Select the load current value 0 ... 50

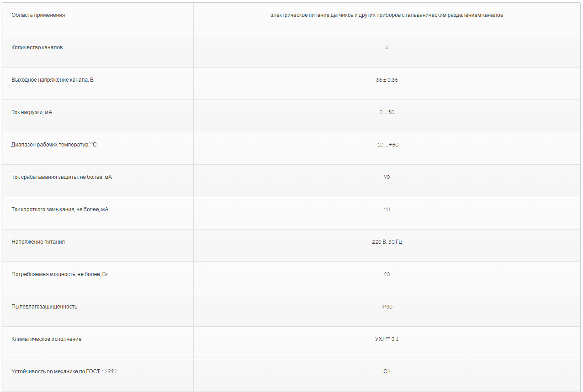pyautogui.click(x=387, y=112)
